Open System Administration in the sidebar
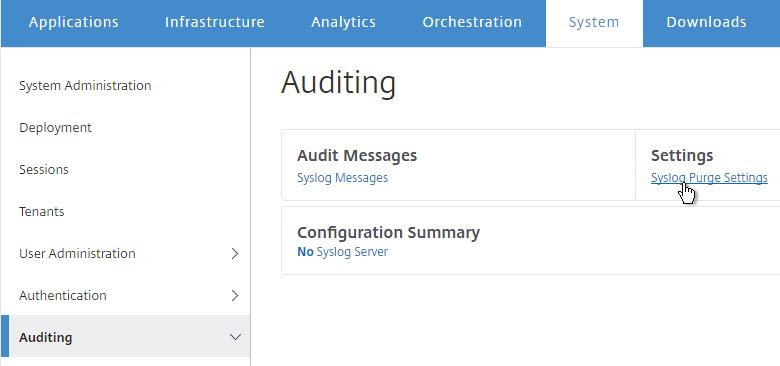This screenshot has width=780, height=366. coord(85,86)
